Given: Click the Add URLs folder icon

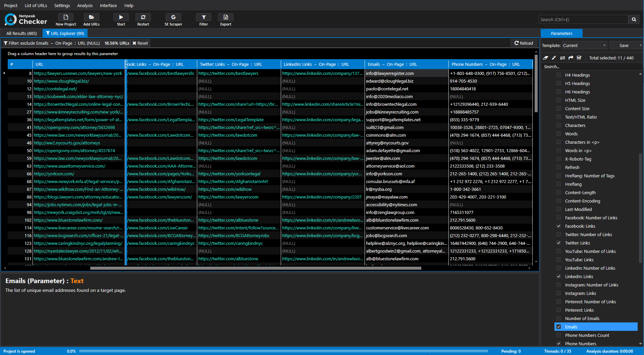Looking at the screenshot, I should 91,17.
